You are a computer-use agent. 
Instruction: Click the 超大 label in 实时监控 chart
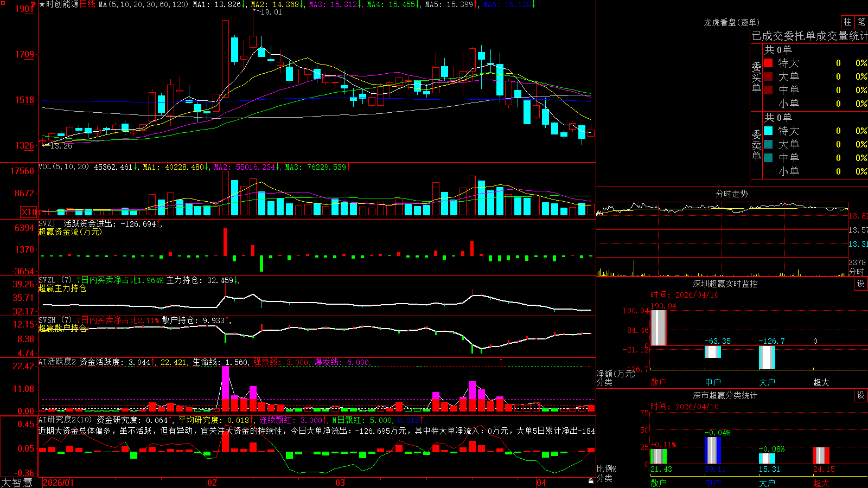(x=821, y=382)
